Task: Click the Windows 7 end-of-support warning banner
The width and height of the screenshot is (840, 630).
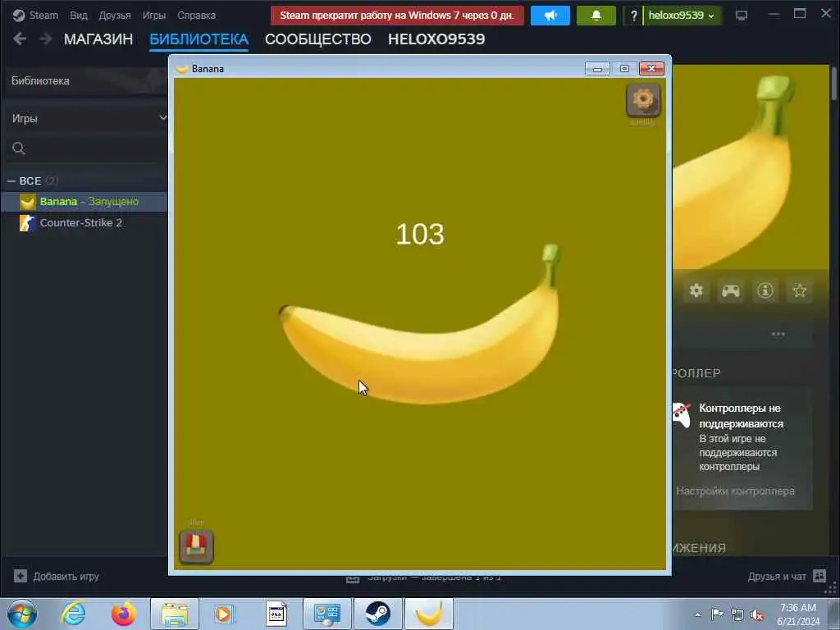Action: click(x=397, y=16)
